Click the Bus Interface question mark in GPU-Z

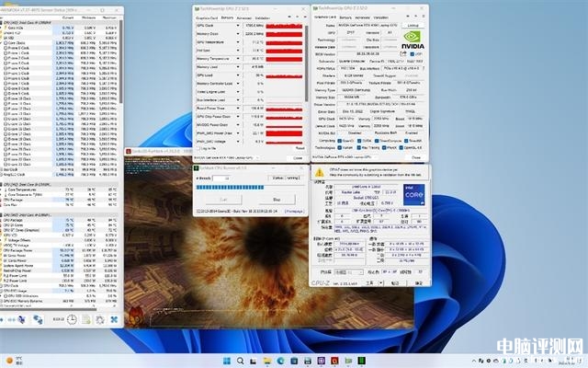pos(423,68)
